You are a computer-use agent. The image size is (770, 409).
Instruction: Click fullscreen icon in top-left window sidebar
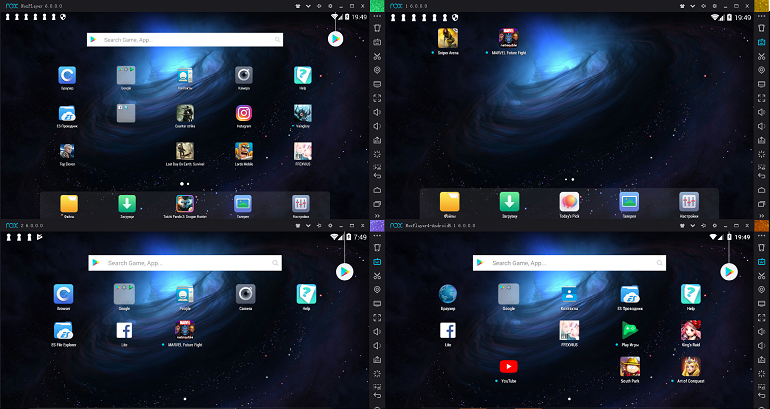tap(377, 98)
